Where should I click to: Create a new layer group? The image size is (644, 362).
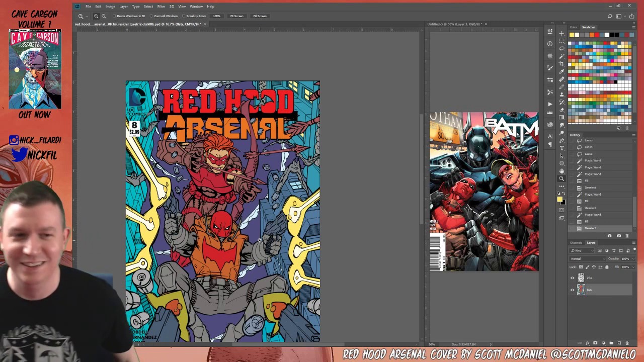(x=611, y=343)
